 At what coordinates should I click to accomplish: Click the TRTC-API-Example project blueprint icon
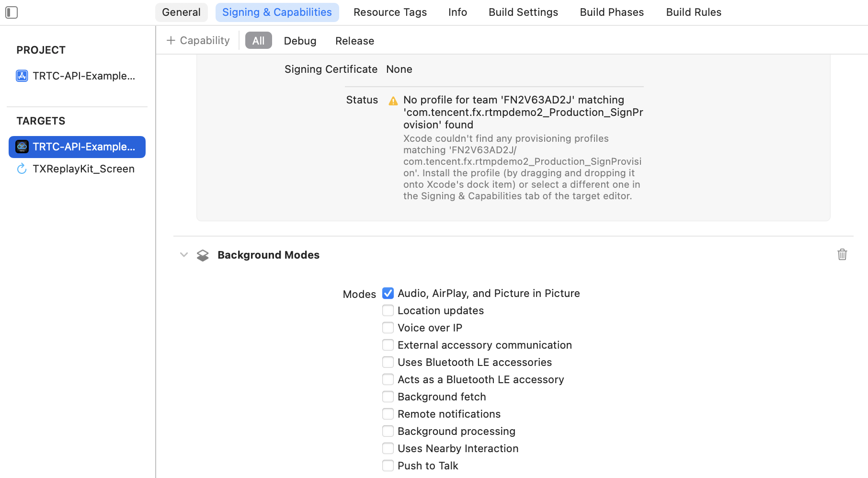click(x=22, y=76)
